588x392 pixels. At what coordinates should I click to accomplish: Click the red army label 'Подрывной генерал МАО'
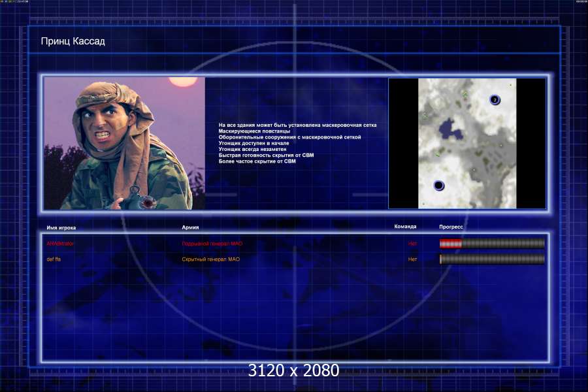pos(212,244)
